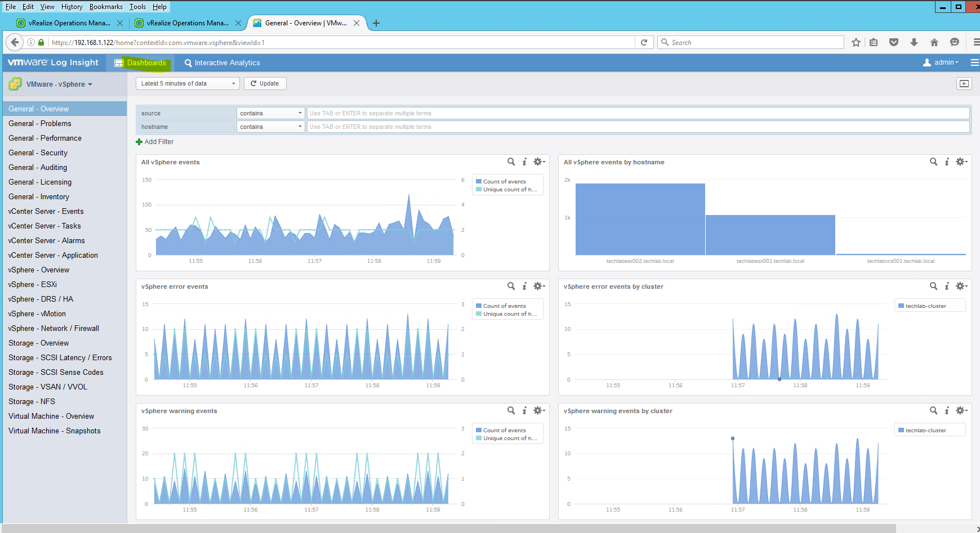Open search for vSphere warning events chart
The image size is (980, 533).
[511, 410]
